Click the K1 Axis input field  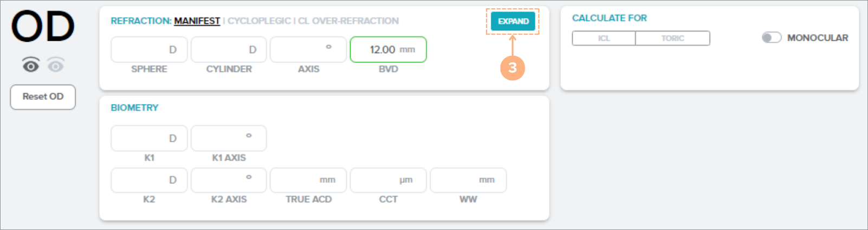[x=229, y=138]
